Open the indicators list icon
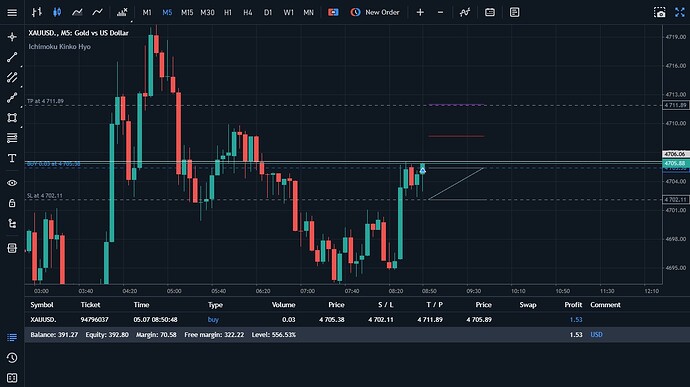Image resolution: width=690 pixels, height=387 pixels. (122, 12)
